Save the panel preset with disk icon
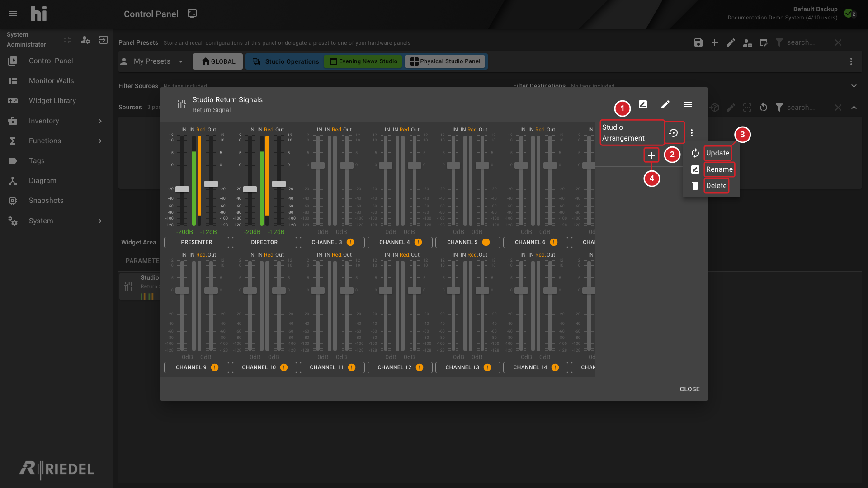868x488 pixels. pos(698,42)
